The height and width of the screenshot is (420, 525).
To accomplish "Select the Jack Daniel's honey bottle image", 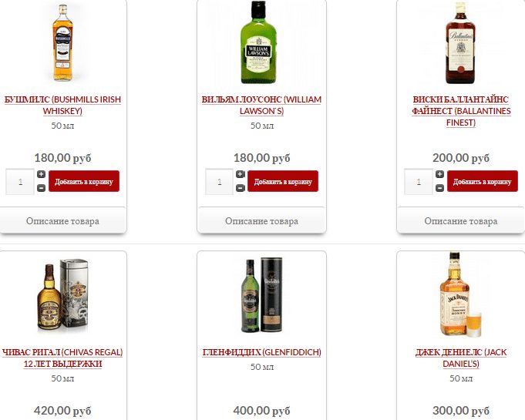I will (x=460, y=294).
